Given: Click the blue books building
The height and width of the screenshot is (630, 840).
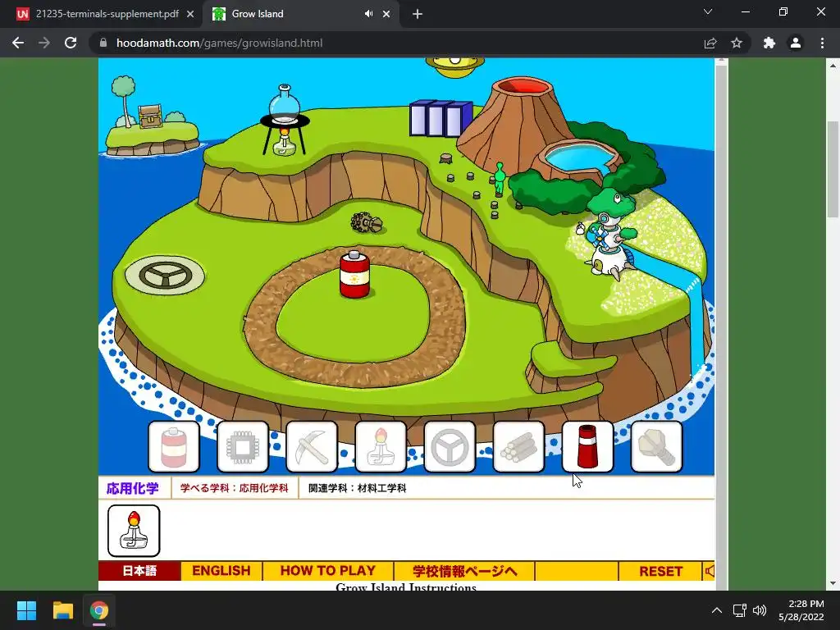Looking at the screenshot, I should (x=441, y=118).
